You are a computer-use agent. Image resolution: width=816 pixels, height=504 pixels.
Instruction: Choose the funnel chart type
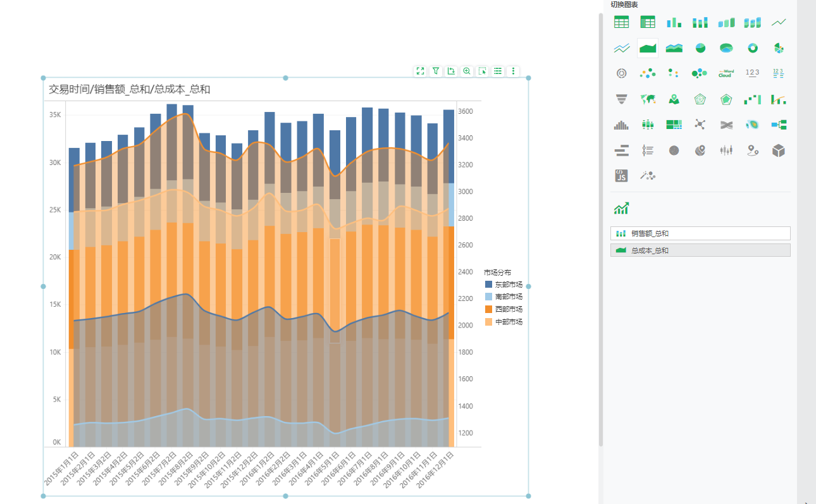622,99
